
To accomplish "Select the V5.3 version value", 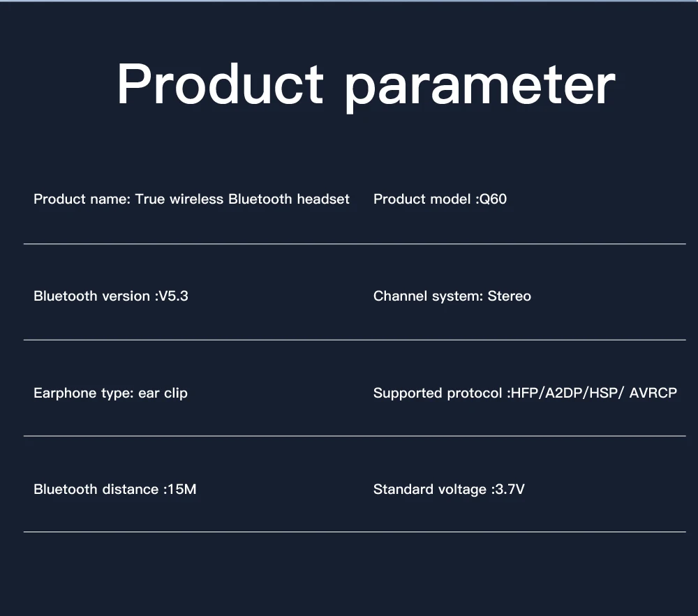I will point(173,296).
